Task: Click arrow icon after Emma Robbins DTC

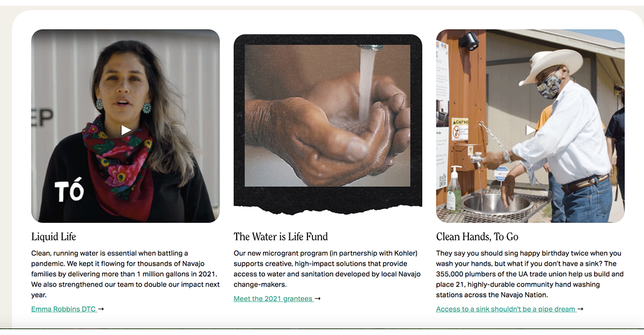Action: (x=101, y=309)
